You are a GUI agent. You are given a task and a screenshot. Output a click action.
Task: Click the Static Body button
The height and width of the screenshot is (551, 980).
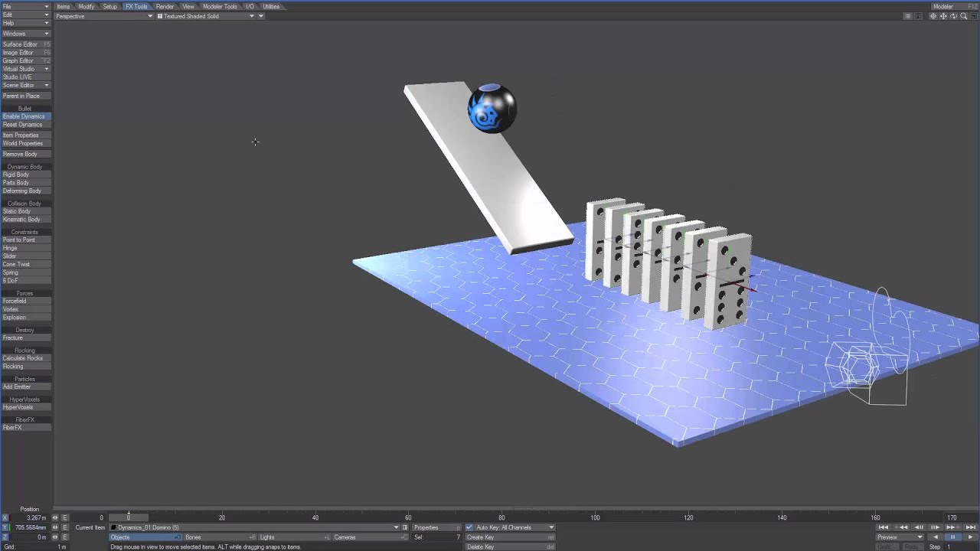(25, 211)
